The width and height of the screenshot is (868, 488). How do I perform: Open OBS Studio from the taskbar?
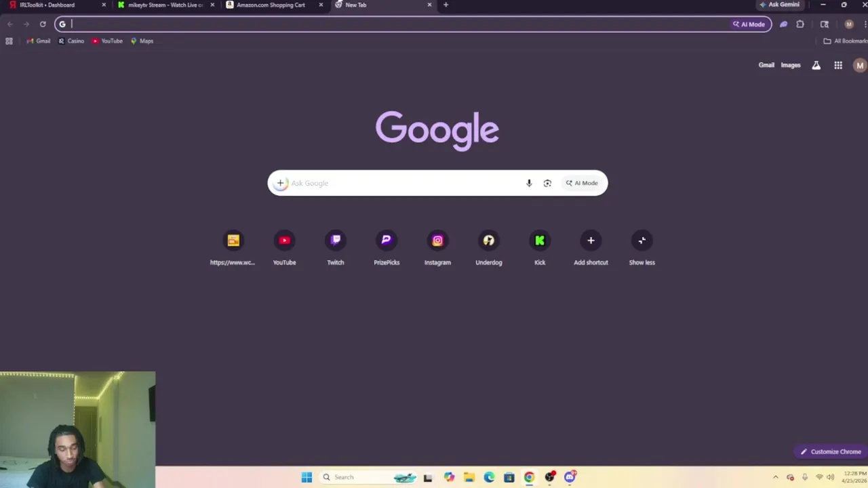[x=549, y=477]
